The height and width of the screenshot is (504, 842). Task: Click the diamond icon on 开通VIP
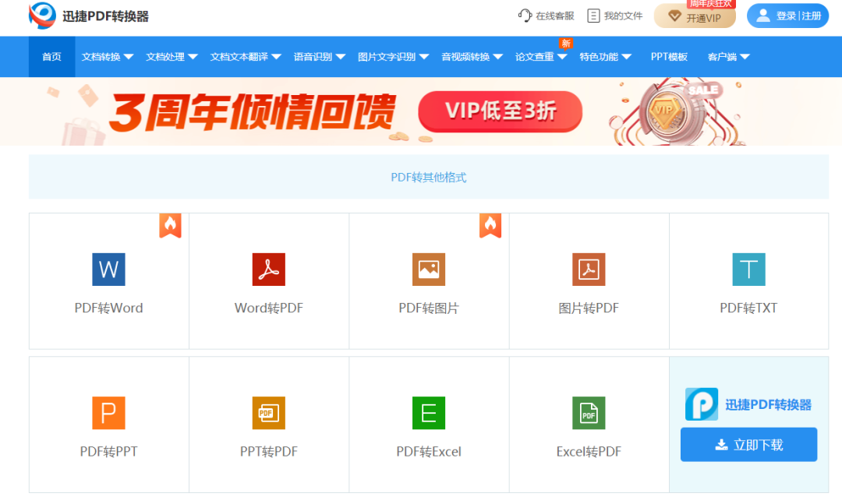(x=674, y=16)
